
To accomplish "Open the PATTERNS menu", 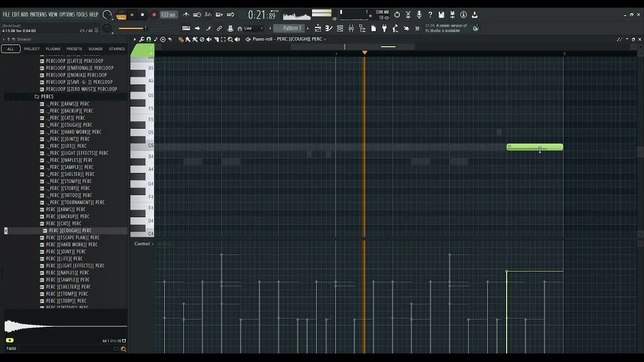I will (x=38, y=15).
